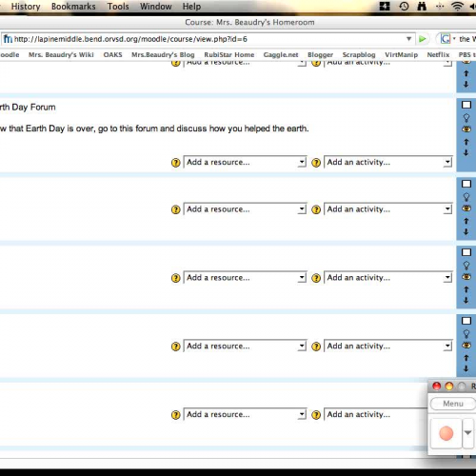The image size is (476, 476).
Task: Open Add an activity dropdown in Earth Day Forum section
Action: [x=387, y=162]
